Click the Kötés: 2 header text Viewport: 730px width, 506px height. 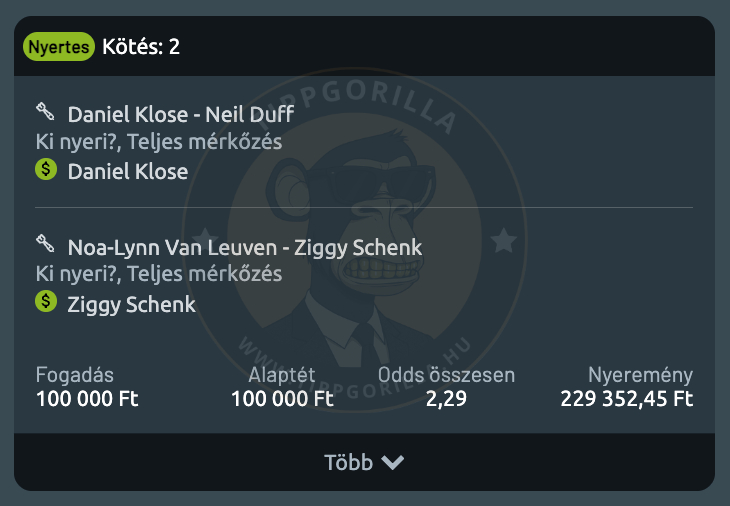(141, 47)
